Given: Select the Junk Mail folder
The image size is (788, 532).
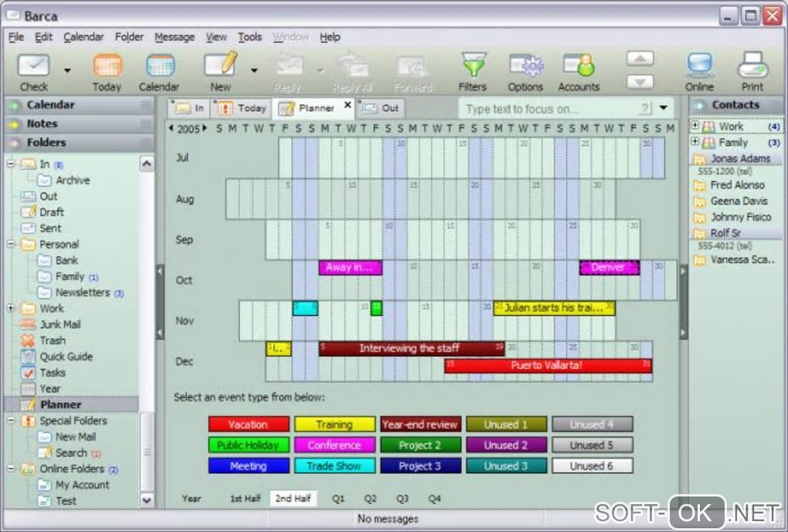Looking at the screenshot, I should (x=59, y=324).
